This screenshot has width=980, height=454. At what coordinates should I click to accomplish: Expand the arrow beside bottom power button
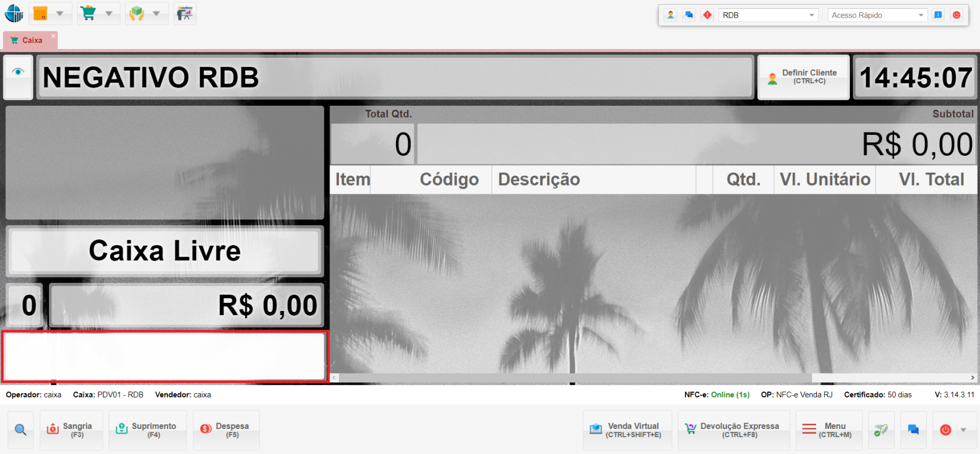(x=963, y=430)
